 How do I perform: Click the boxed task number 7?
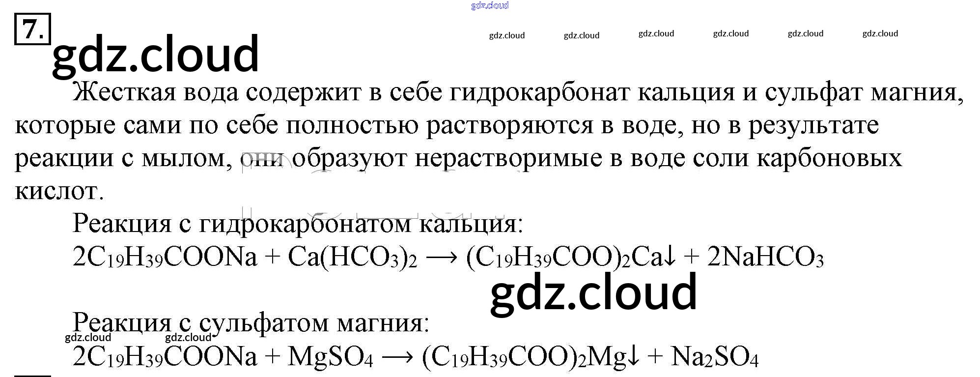32,29
